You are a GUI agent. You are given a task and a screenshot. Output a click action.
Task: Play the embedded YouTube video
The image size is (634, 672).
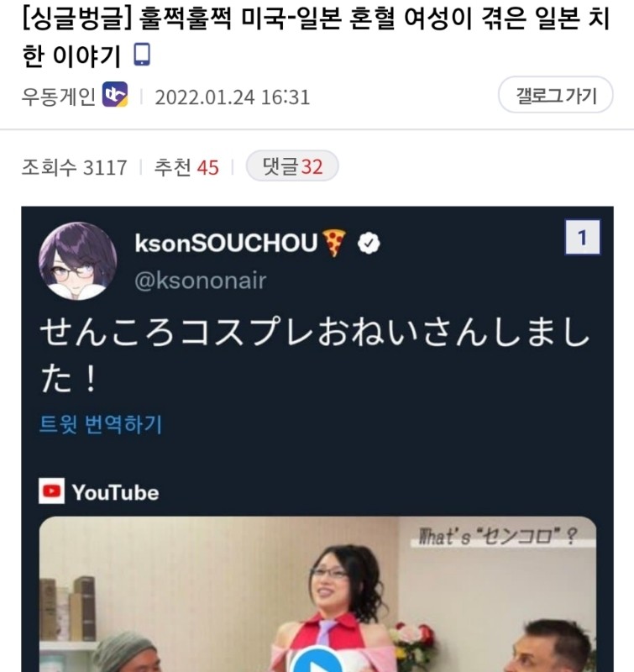click(x=317, y=660)
